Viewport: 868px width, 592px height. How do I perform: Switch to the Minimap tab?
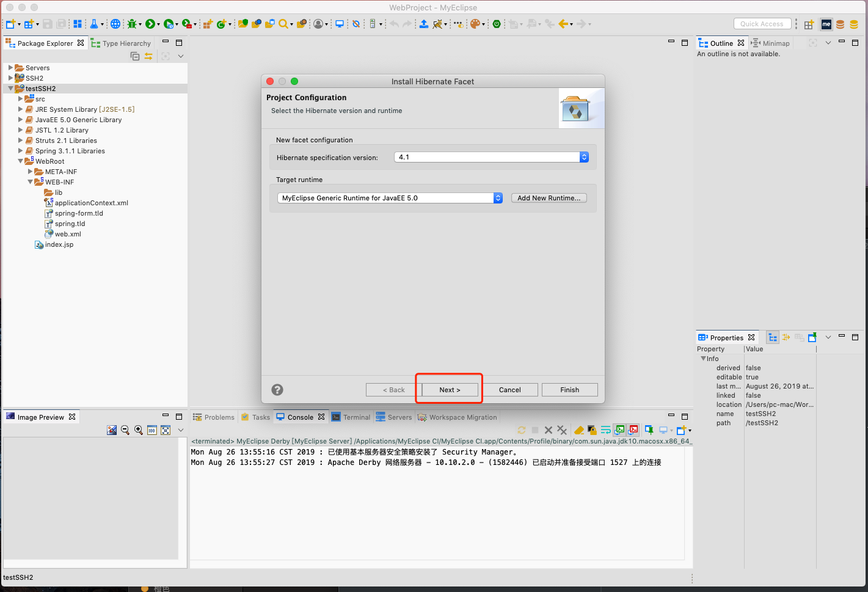(x=771, y=43)
